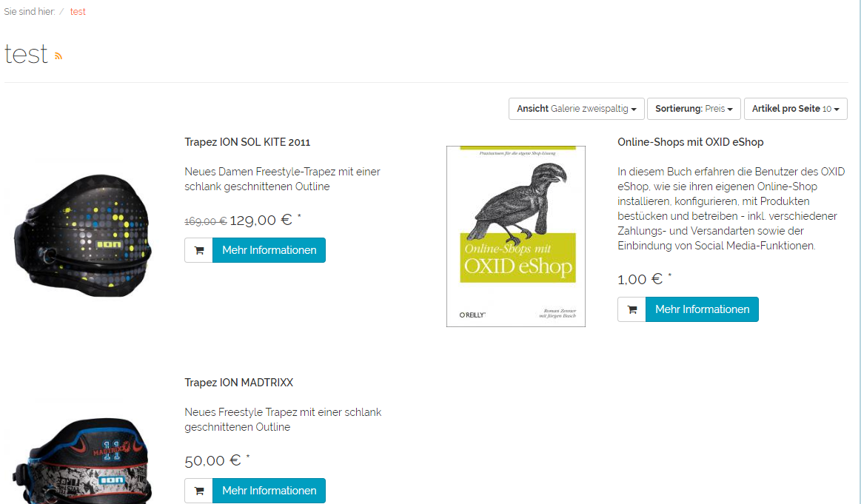
Task: Add Online-Shops mit OXID eShop to cart
Action: pyautogui.click(x=631, y=309)
